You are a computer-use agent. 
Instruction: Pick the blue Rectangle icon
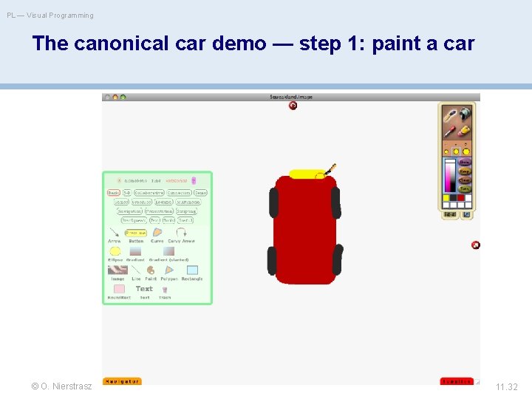tap(192, 270)
